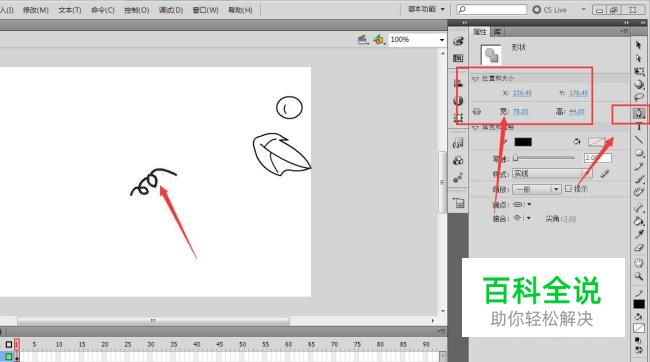
Task: Open the 100% zoom dropdown
Action: (x=442, y=40)
